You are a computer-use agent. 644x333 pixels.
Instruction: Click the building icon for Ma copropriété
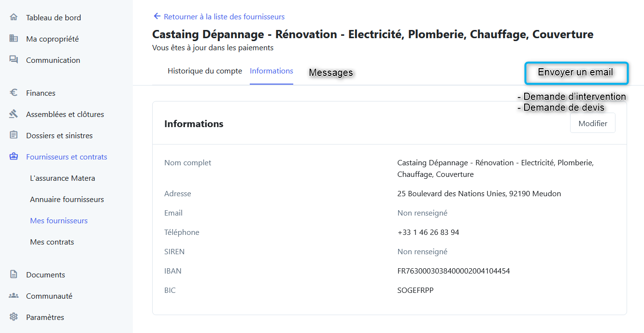[x=14, y=39]
